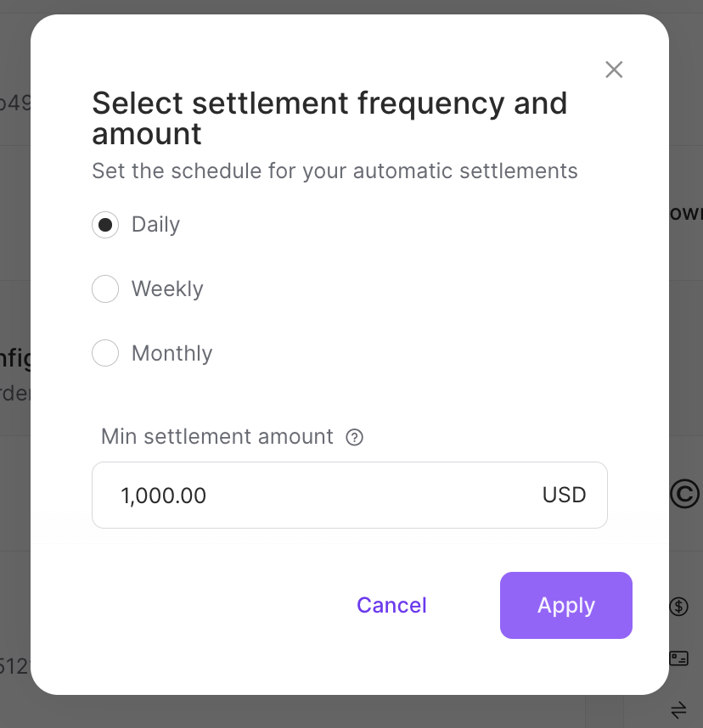Viewport: 703px width, 728px height.
Task: Dismiss the dialog using the X icon
Action: click(x=614, y=70)
